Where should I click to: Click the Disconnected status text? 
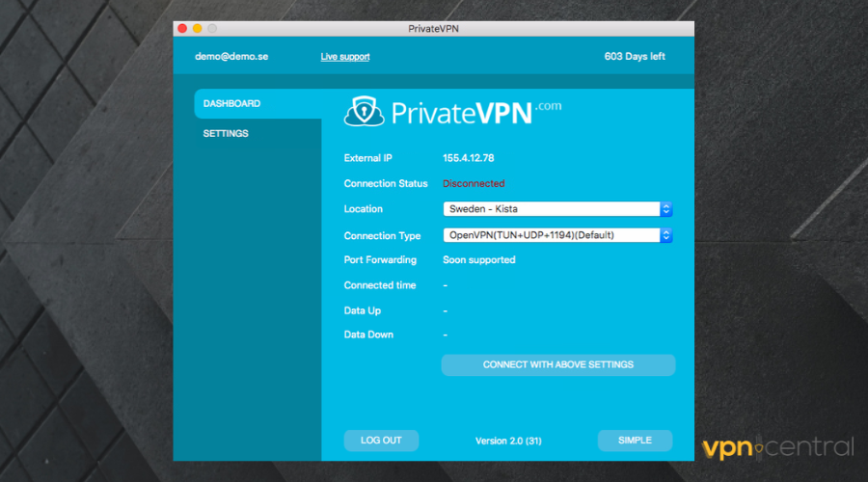point(474,184)
